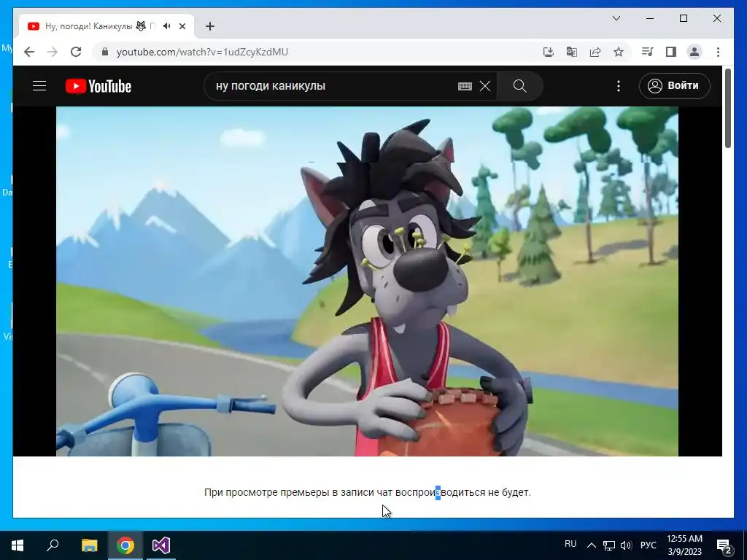Close the Ну, погоди! tab
The height and width of the screenshot is (560, 747).
point(182,26)
